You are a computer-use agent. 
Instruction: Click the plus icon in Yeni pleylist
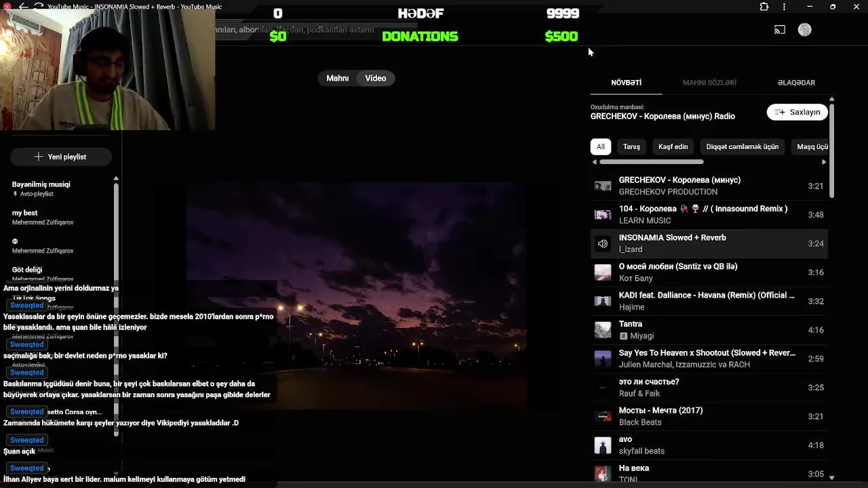coord(39,157)
